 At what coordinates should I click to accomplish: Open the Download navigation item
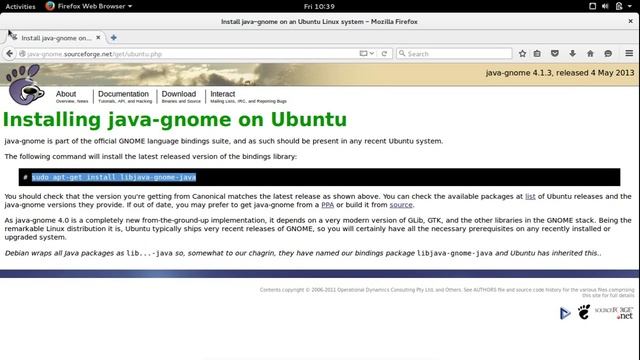click(181, 97)
